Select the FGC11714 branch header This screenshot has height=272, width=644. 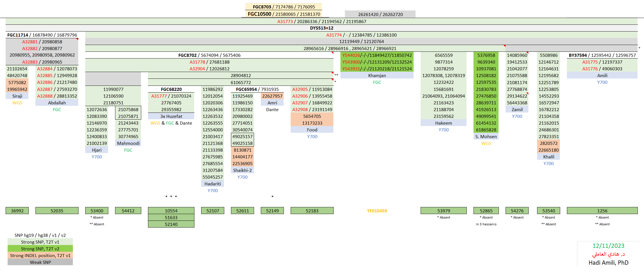tap(42, 35)
